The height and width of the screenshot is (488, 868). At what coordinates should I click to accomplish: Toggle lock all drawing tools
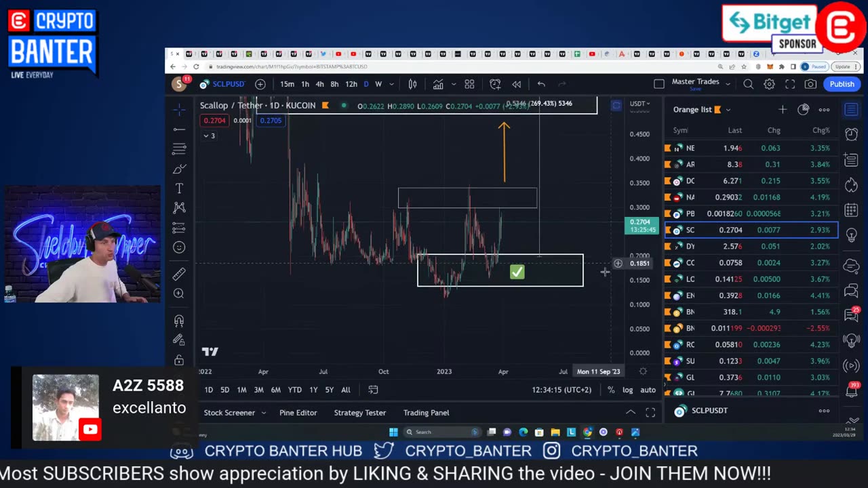[179, 360]
